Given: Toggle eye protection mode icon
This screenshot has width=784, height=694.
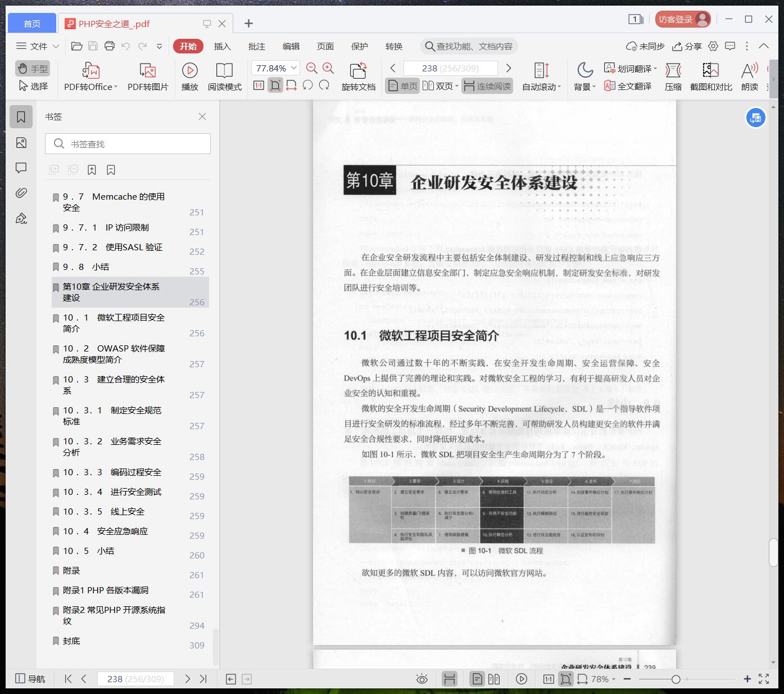Looking at the screenshot, I should click(x=422, y=679).
